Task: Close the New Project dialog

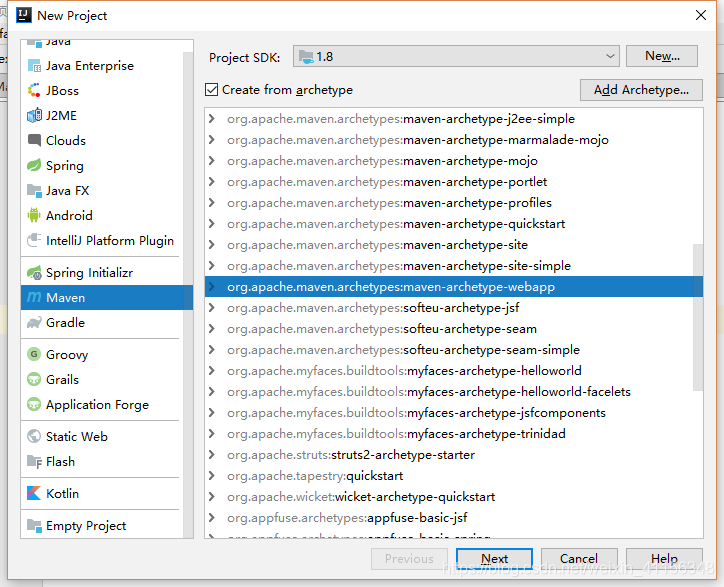Action: tap(700, 15)
